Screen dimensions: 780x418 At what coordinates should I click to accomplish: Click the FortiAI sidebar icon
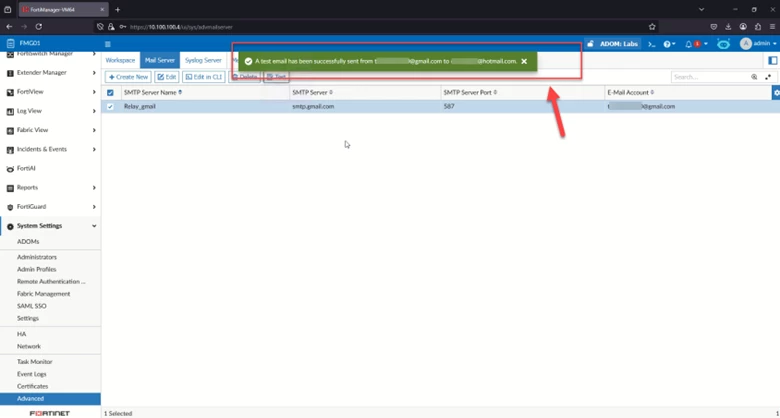pos(10,169)
